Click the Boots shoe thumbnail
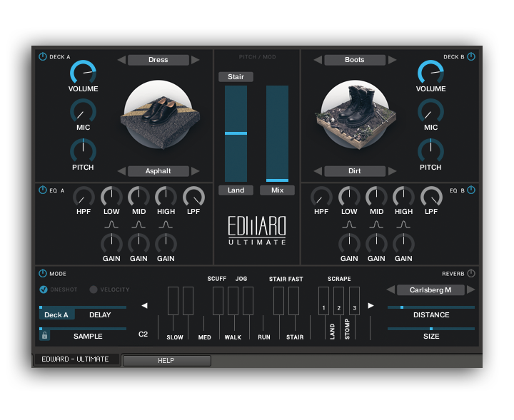514x420 pixels. click(354, 113)
